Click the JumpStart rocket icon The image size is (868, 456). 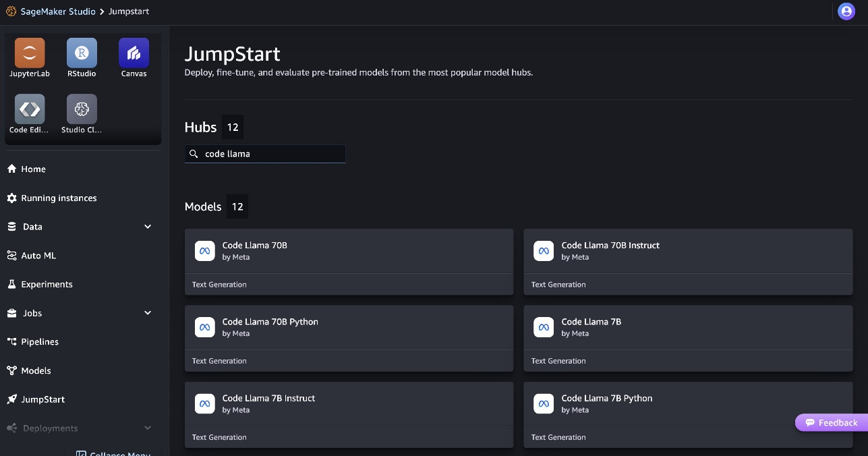click(11, 399)
